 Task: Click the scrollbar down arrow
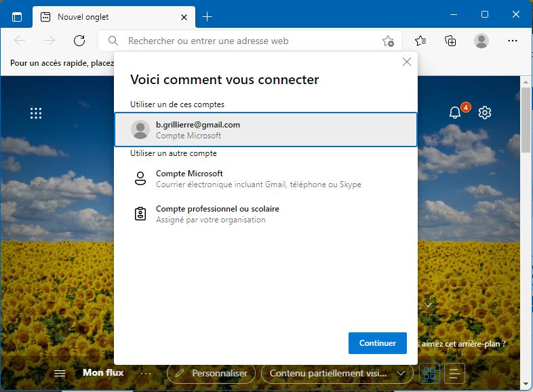(526, 384)
